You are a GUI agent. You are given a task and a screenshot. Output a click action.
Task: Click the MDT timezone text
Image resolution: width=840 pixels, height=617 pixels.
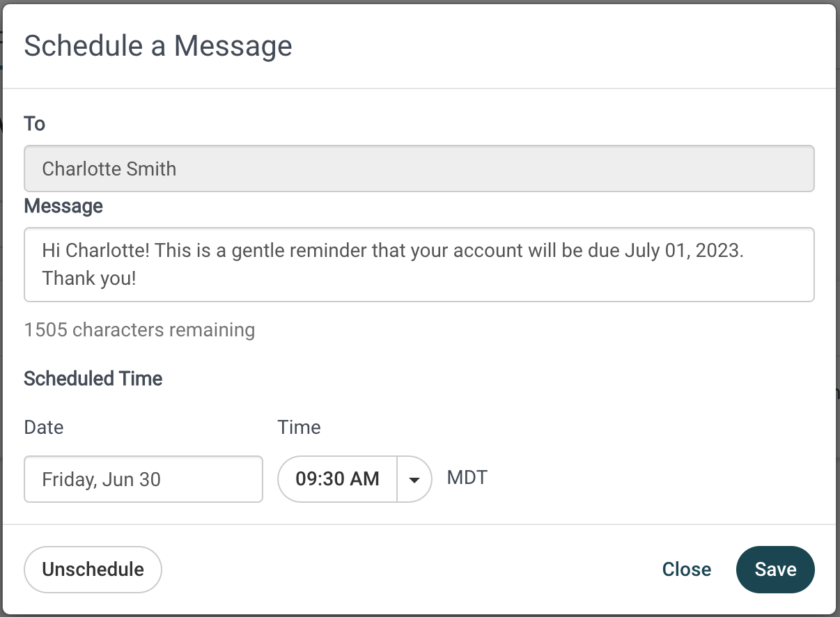(x=467, y=478)
